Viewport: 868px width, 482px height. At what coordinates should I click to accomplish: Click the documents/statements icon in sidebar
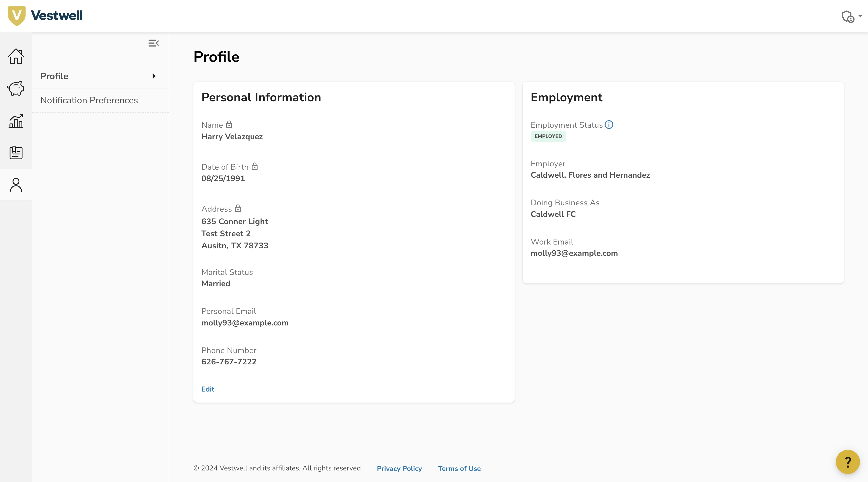point(16,153)
